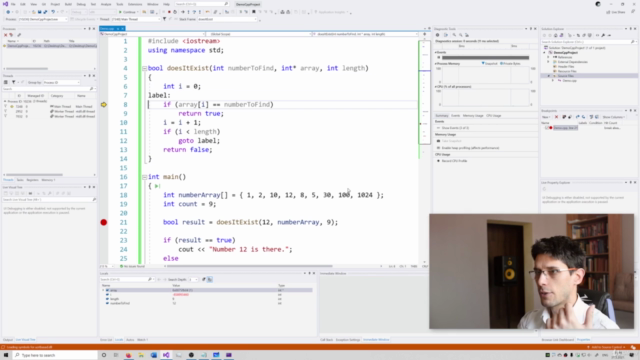Click the editor horizontal scrollbar

(249, 266)
